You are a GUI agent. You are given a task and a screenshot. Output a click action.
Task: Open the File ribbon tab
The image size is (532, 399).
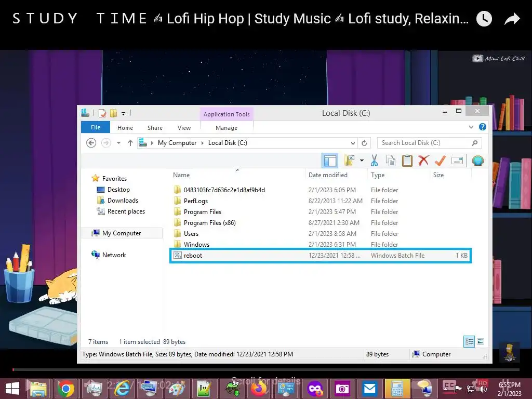point(96,127)
